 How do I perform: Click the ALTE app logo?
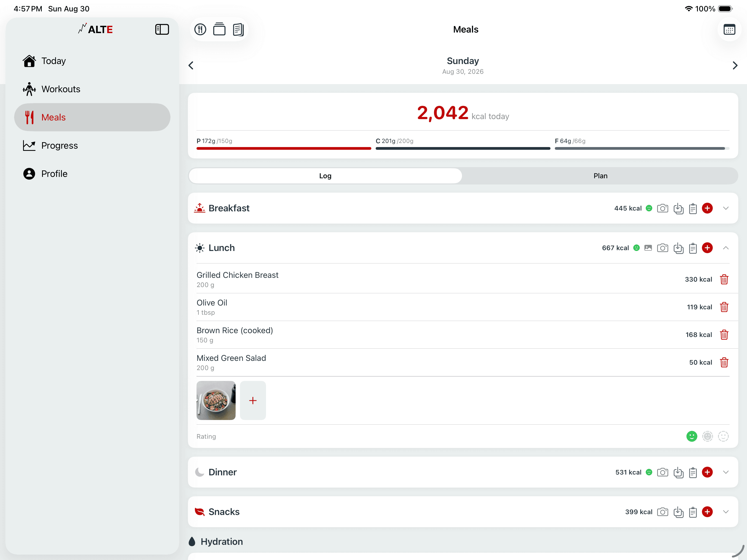tap(95, 29)
